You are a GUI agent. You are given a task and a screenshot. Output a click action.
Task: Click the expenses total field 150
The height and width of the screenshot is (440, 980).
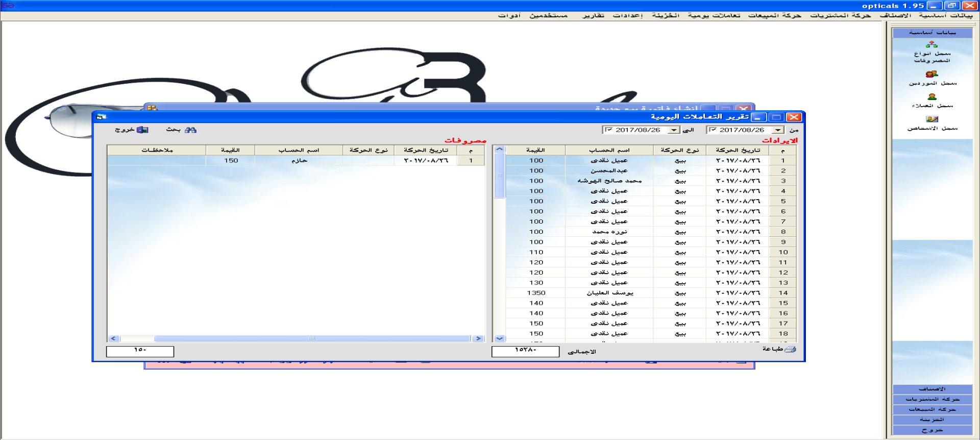(140, 352)
